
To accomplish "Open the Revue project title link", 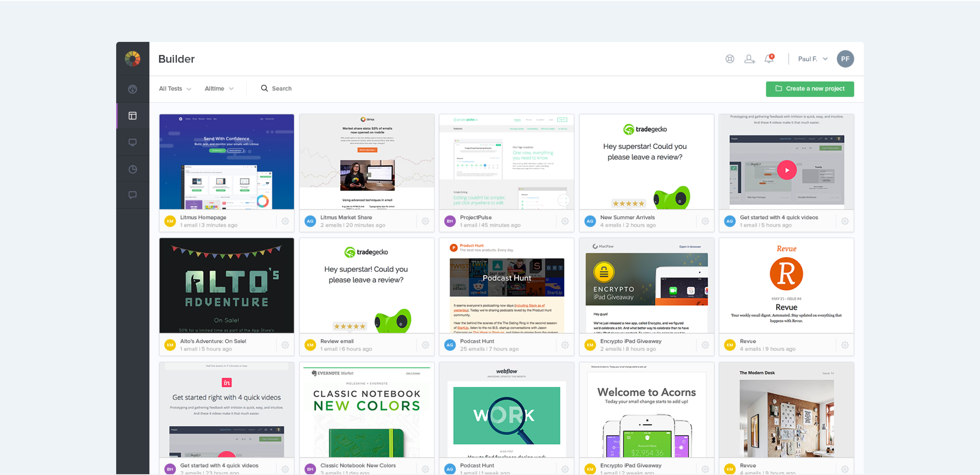I will [748, 341].
